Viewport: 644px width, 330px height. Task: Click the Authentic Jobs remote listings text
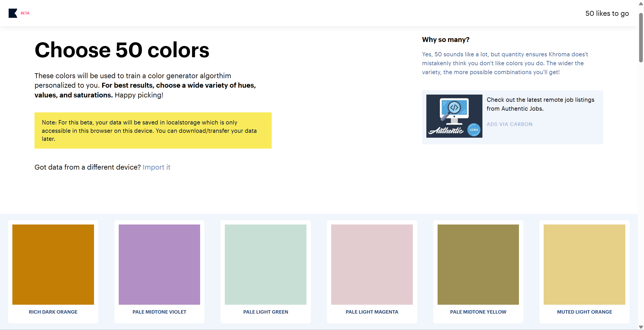point(540,104)
